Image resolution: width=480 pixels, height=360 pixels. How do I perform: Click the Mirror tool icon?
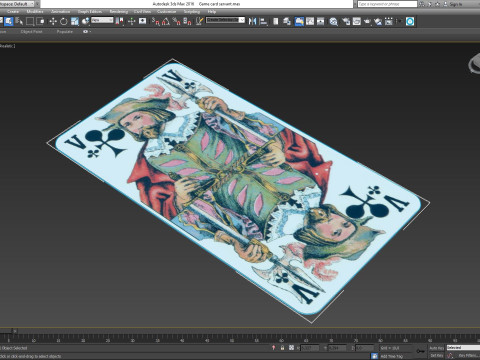[x=252, y=22]
